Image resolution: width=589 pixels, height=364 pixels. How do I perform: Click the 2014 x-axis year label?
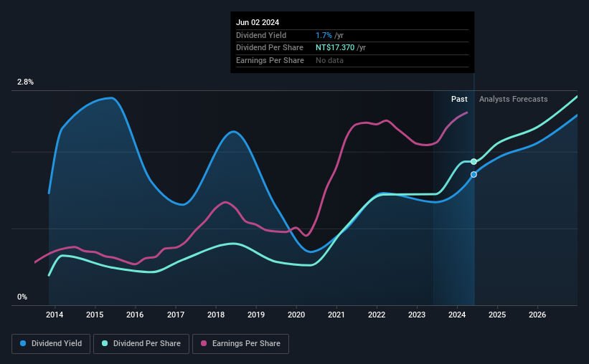pyautogui.click(x=55, y=315)
